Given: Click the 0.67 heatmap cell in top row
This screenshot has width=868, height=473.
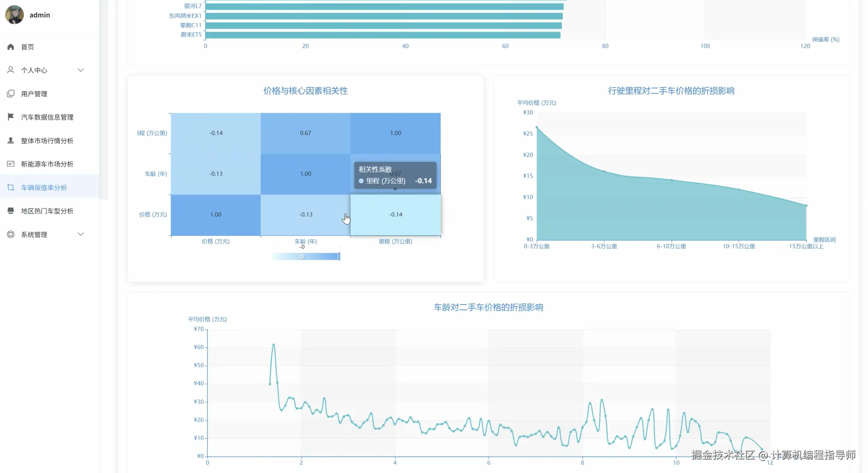Looking at the screenshot, I should (x=305, y=133).
